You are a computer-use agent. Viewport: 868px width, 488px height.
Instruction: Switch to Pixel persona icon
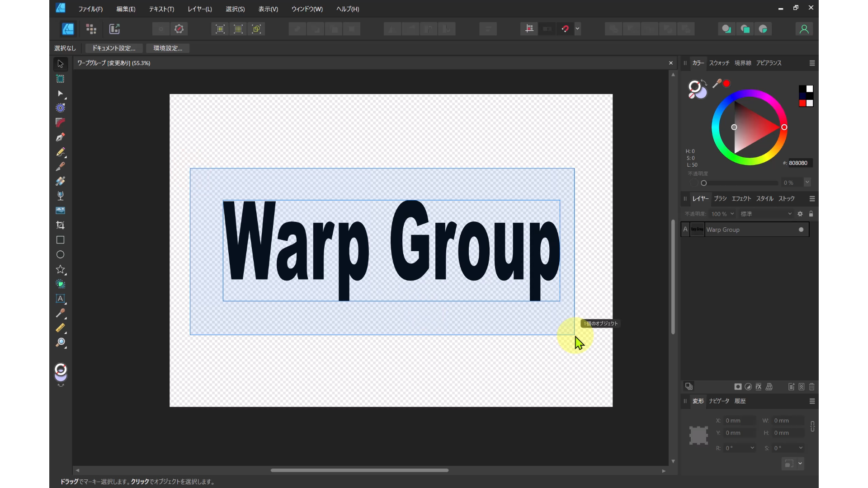point(91,29)
